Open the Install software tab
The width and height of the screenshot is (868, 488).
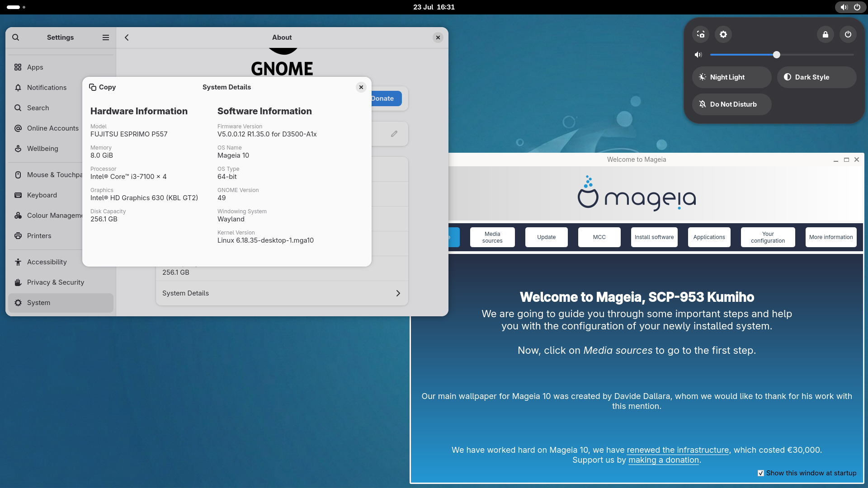[x=654, y=237]
